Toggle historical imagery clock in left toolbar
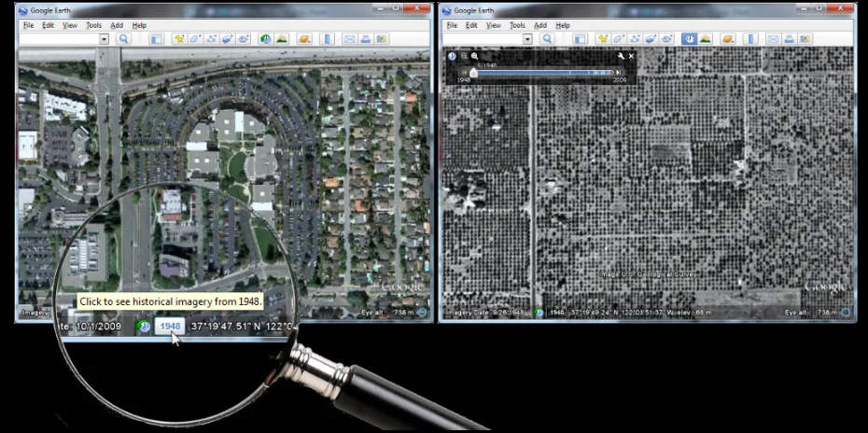This screenshot has width=868, height=433. 266,39
